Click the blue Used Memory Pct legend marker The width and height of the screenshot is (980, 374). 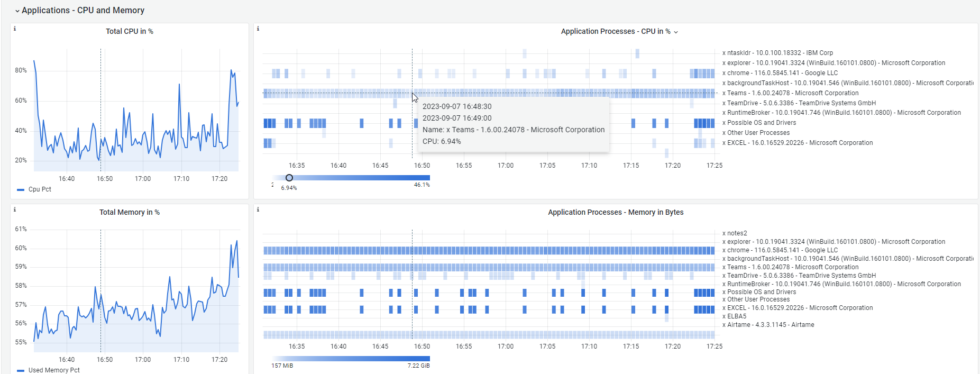[21, 370]
